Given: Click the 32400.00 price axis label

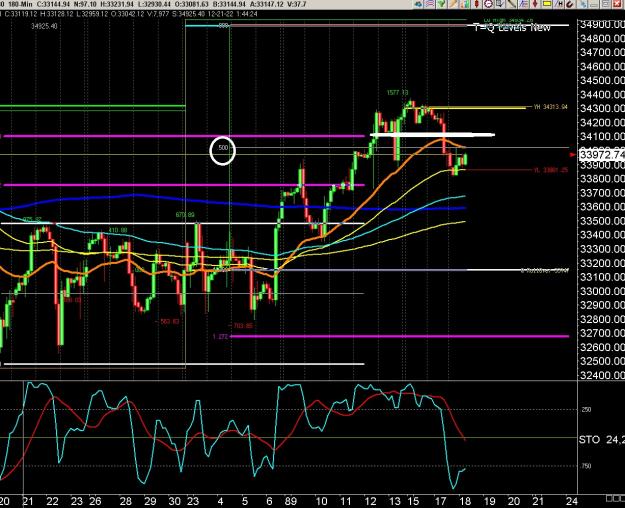Looking at the screenshot, I should tap(602, 375).
